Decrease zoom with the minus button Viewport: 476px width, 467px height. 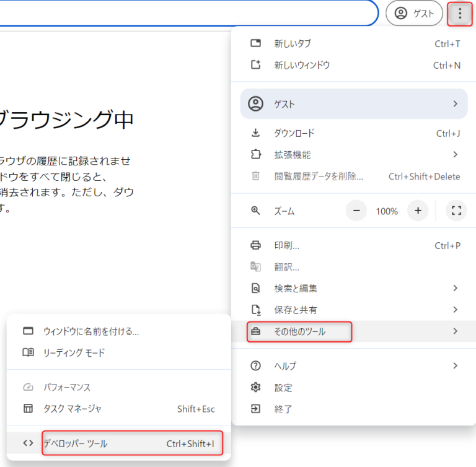(356, 211)
